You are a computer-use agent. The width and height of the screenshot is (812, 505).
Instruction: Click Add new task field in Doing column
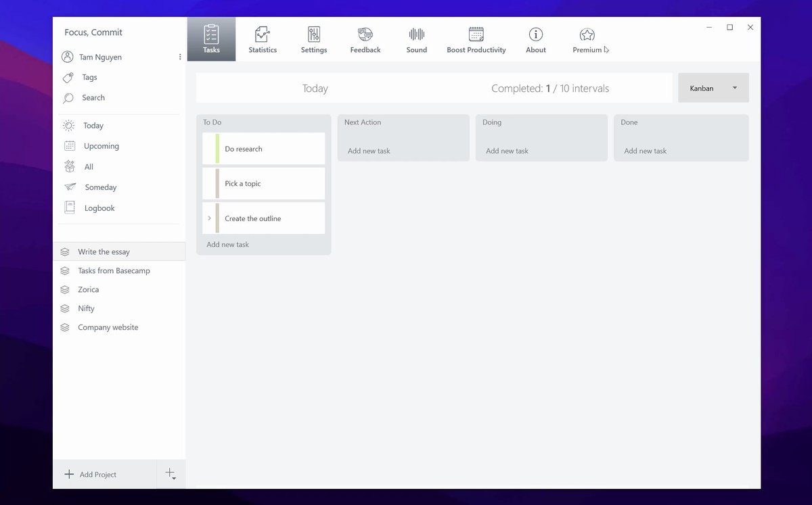(x=507, y=151)
